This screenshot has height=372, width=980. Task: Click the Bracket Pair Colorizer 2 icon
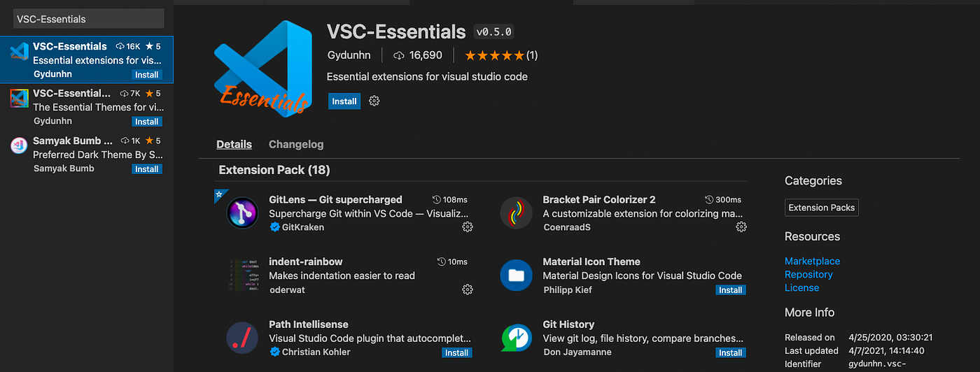point(517,213)
